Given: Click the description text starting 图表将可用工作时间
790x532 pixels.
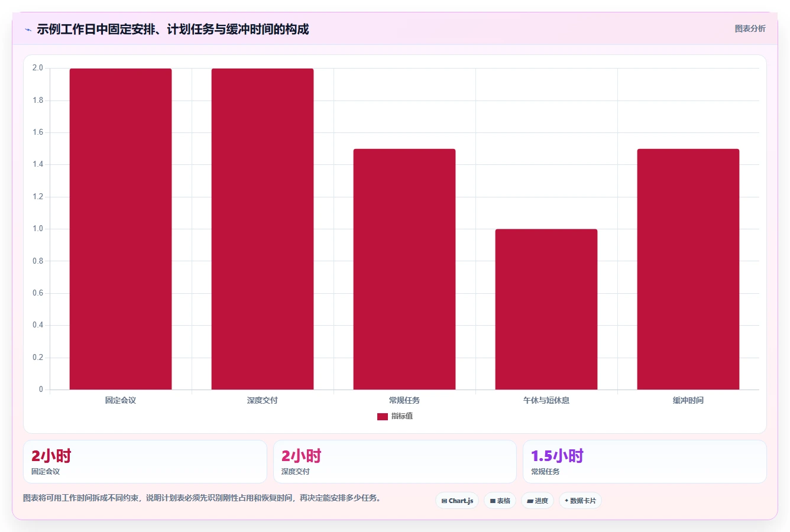Looking at the screenshot, I should [202, 498].
